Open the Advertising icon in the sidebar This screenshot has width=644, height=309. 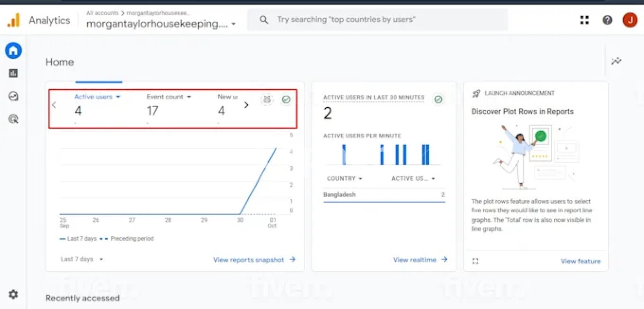point(13,119)
